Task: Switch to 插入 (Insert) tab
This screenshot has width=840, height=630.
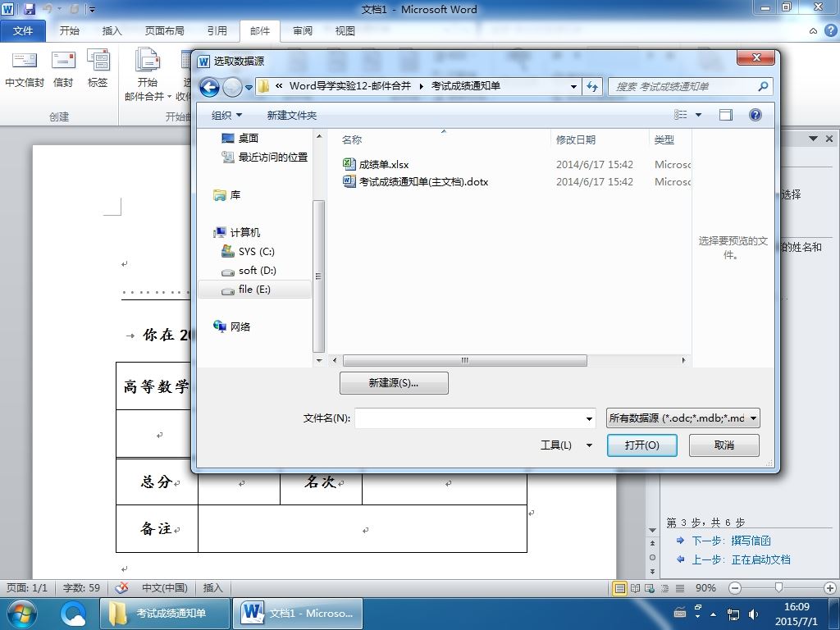Action: (112, 31)
